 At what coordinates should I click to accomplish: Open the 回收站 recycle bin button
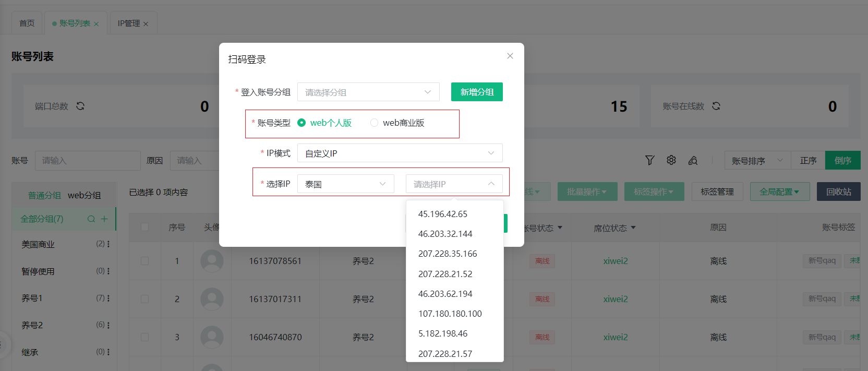coord(839,192)
